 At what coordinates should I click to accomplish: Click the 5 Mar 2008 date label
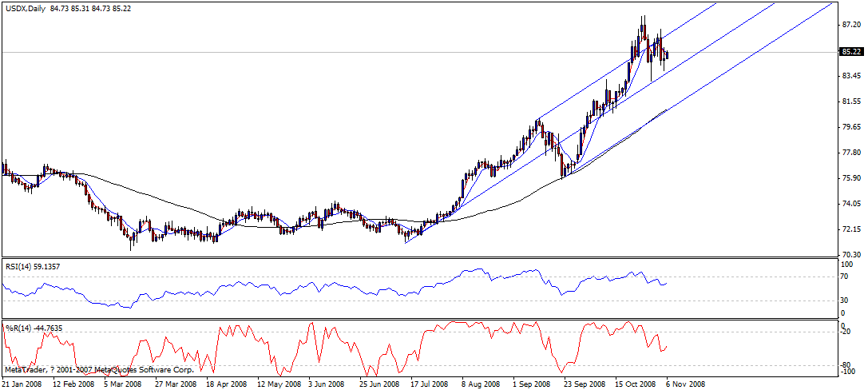[x=124, y=384]
